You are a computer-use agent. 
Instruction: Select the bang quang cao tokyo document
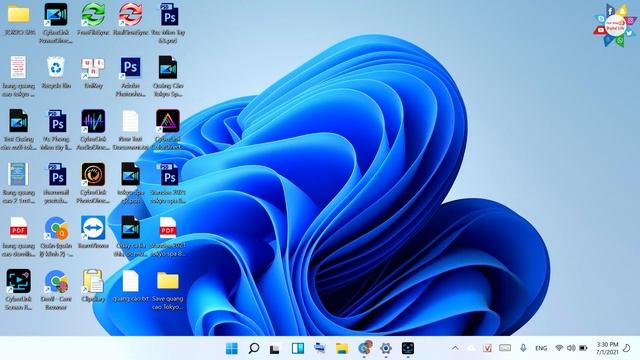18,68
